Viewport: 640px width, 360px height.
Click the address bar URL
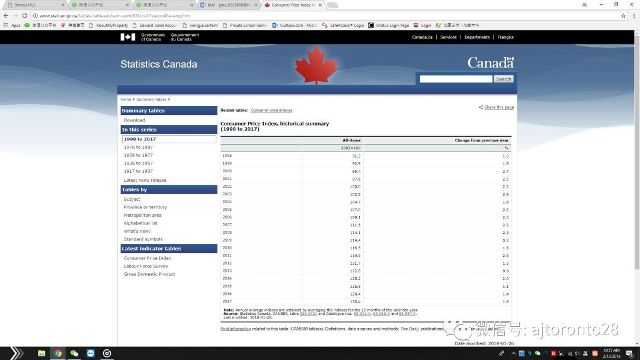(114, 16)
